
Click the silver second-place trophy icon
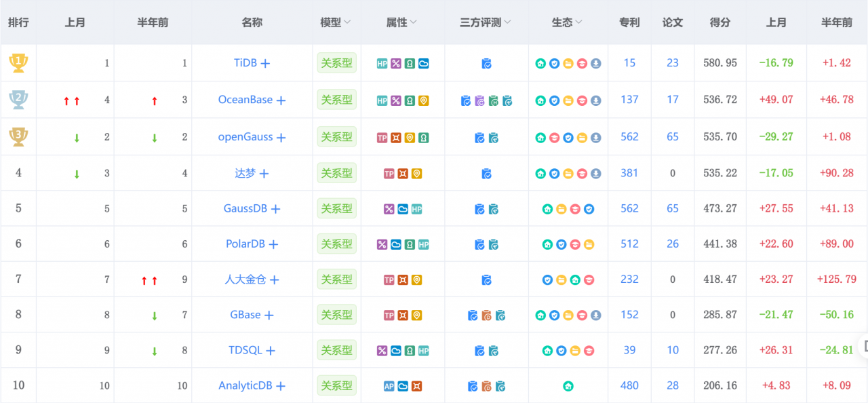tap(18, 100)
